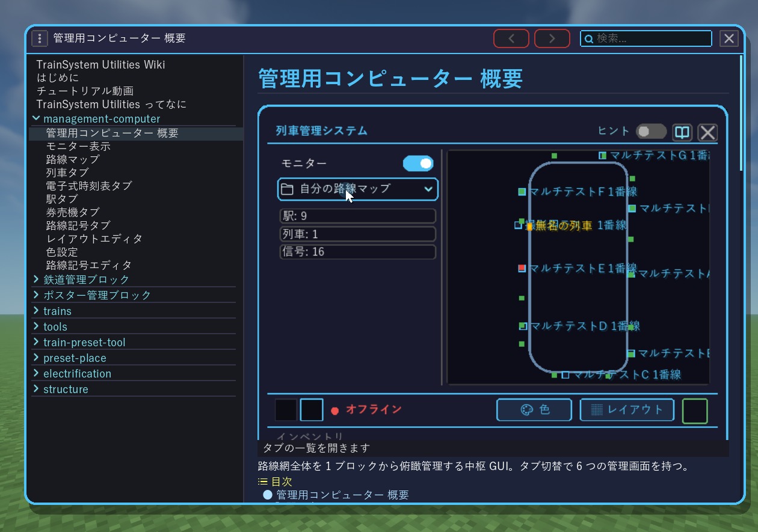This screenshot has height=532, width=758.
Task: Select the orange train marker 無名の列車
Action: (529, 226)
